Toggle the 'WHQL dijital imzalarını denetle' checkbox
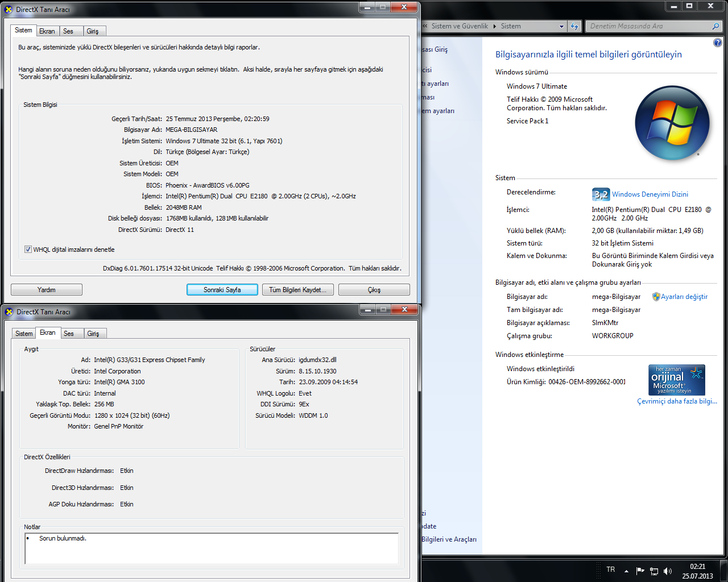 click(28, 250)
